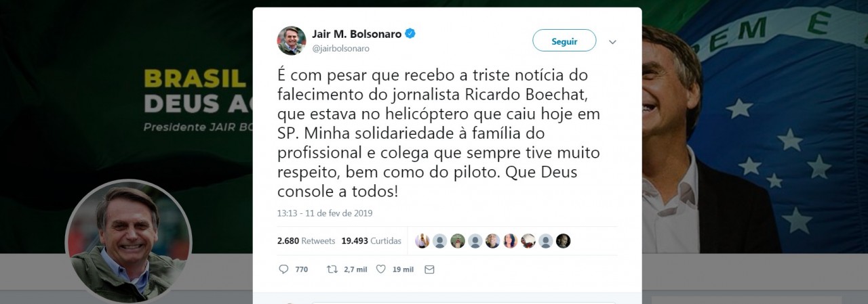The height and width of the screenshot is (304, 868).
Task: Expand the tweet options chevron
Action: tap(612, 42)
